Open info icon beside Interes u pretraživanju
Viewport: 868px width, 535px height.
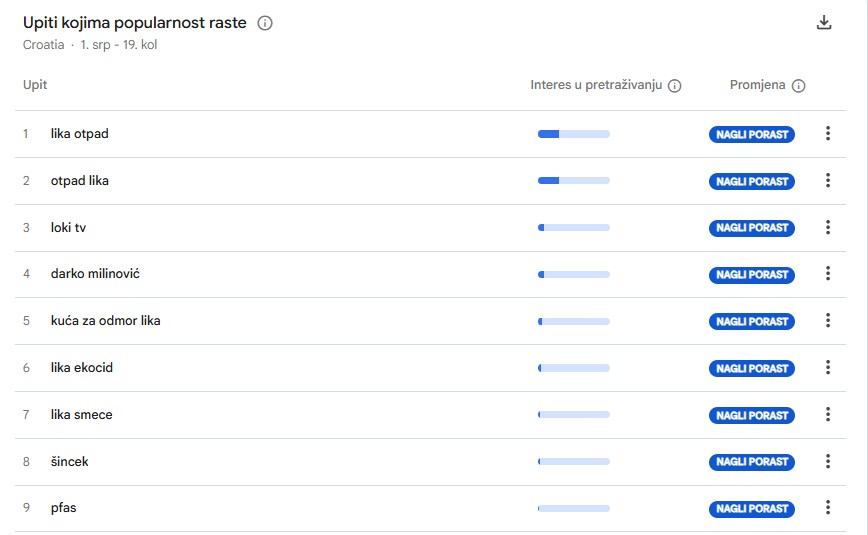pyautogui.click(x=674, y=86)
